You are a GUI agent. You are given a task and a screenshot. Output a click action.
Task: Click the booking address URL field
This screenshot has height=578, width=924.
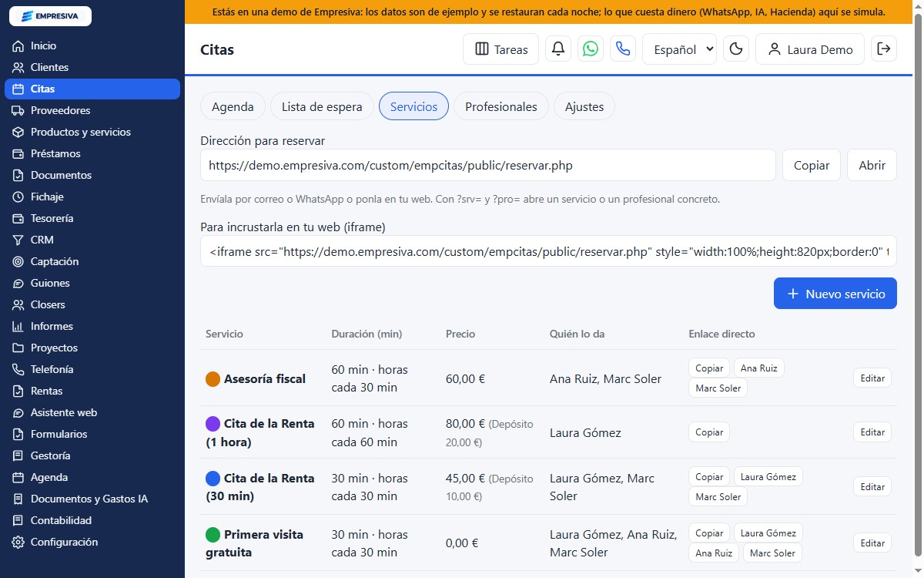[x=488, y=165]
